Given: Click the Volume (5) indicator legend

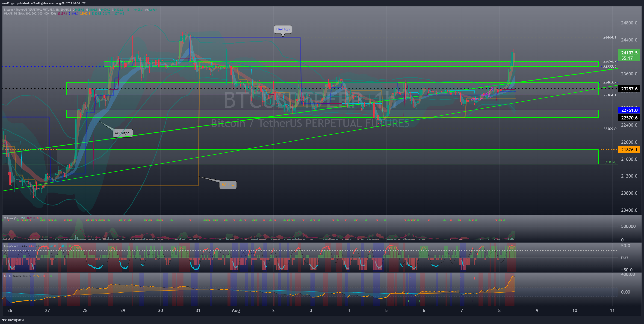Looking at the screenshot, I should click(x=11, y=218).
